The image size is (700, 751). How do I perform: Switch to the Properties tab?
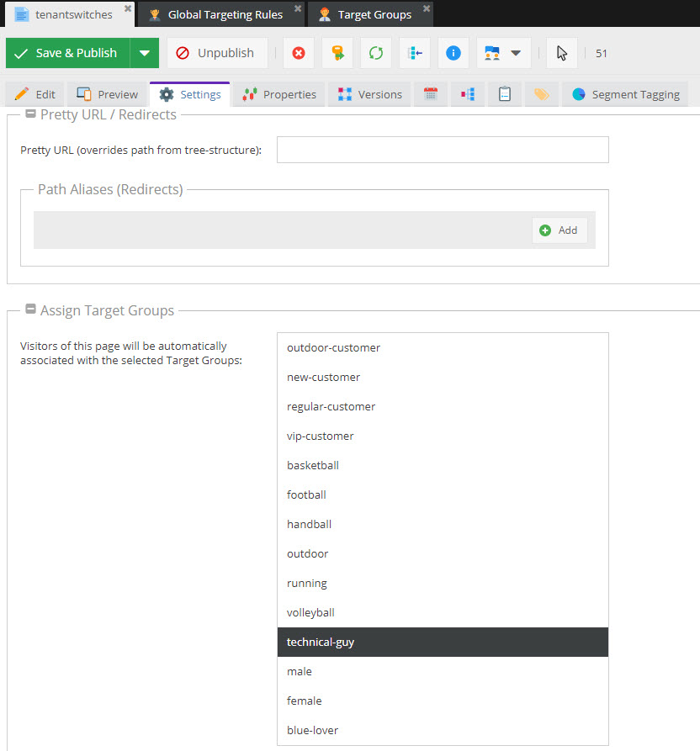[279, 94]
